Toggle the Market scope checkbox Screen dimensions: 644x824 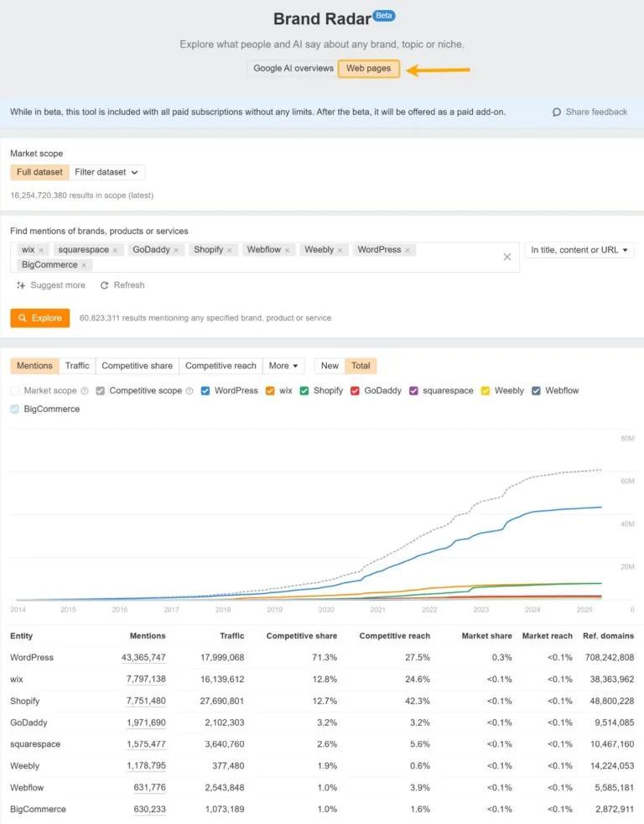point(15,390)
